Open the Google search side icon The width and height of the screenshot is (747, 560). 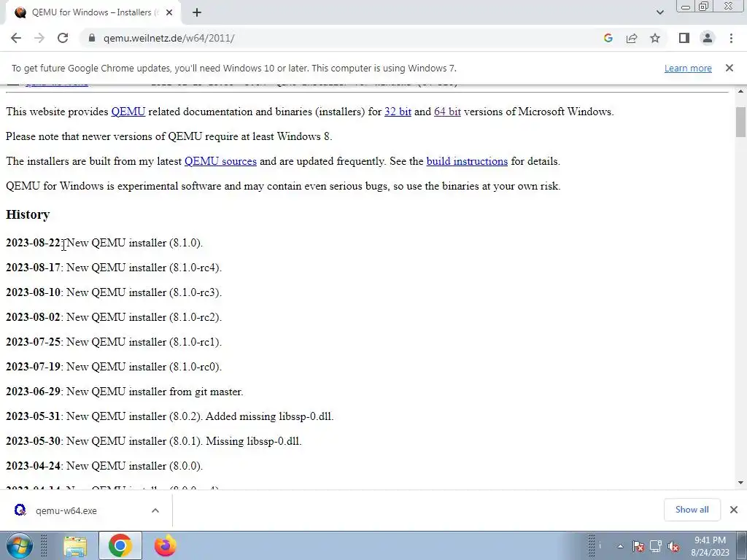[608, 38]
